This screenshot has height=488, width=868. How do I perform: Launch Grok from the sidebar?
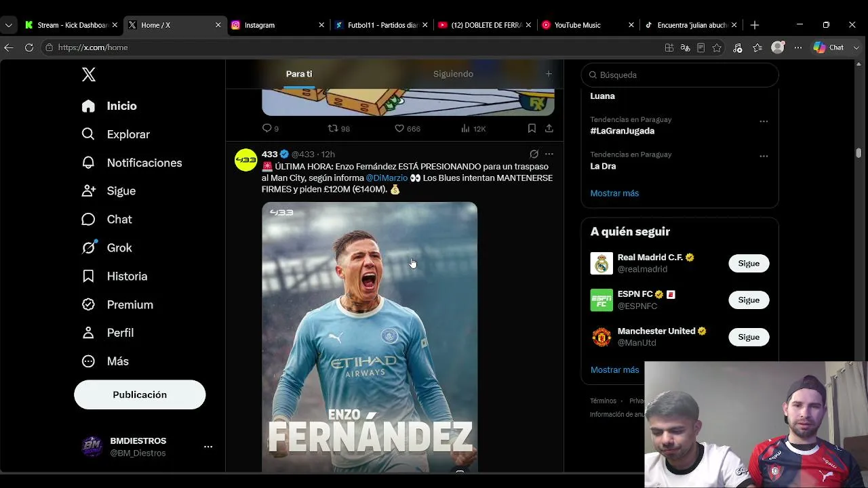click(106, 248)
